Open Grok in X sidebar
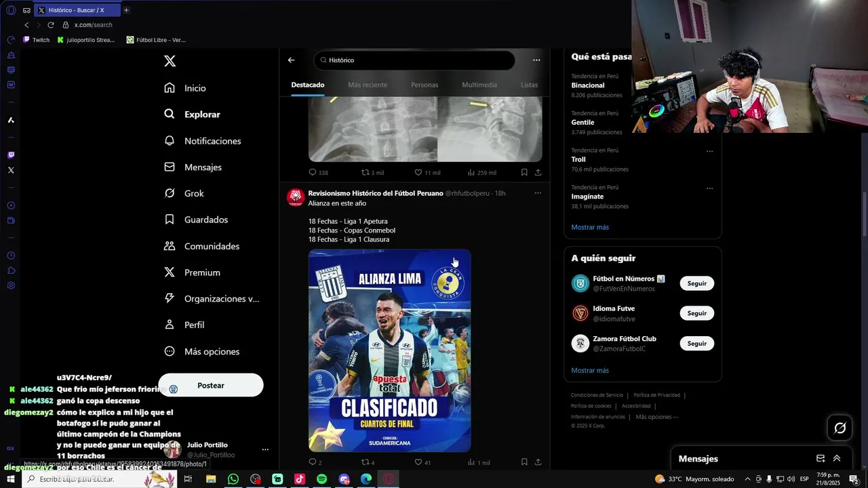Image resolution: width=868 pixels, height=488 pixels. [184, 193]
